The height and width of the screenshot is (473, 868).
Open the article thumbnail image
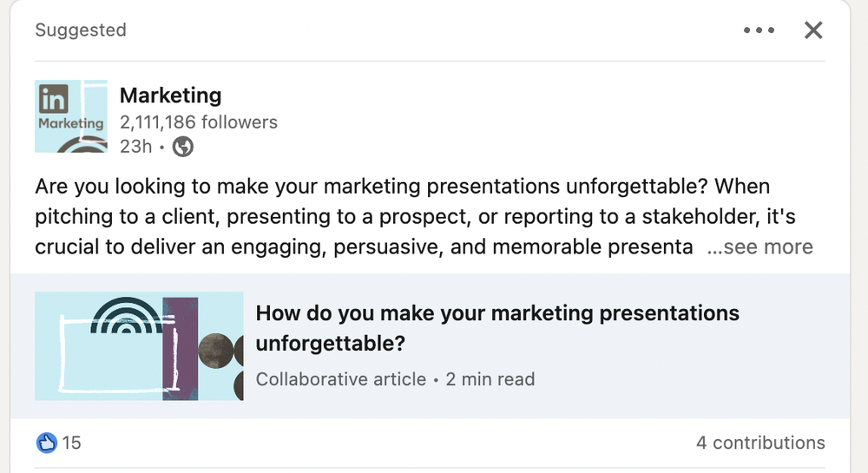point(139,346)
